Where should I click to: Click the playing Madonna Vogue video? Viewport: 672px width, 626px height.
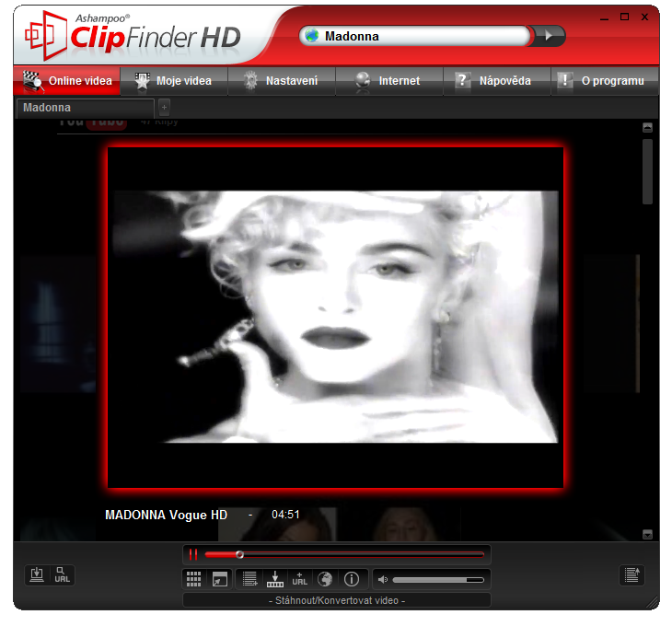click(336, 317)
